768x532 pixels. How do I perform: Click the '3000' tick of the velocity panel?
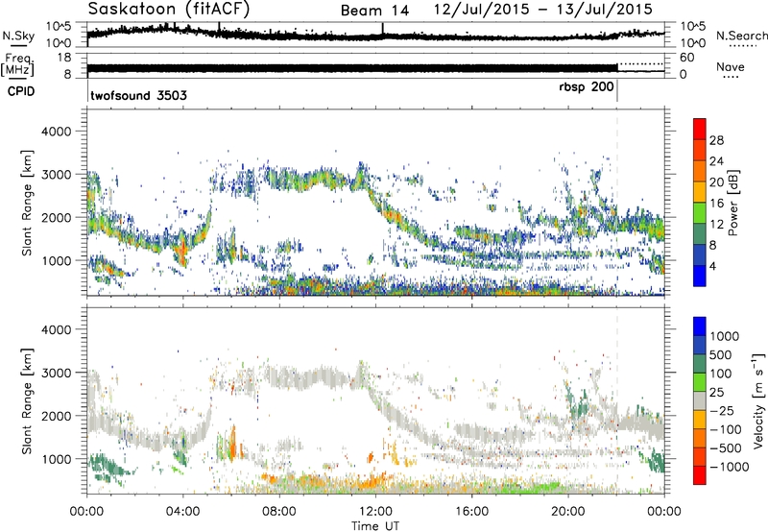56,373
